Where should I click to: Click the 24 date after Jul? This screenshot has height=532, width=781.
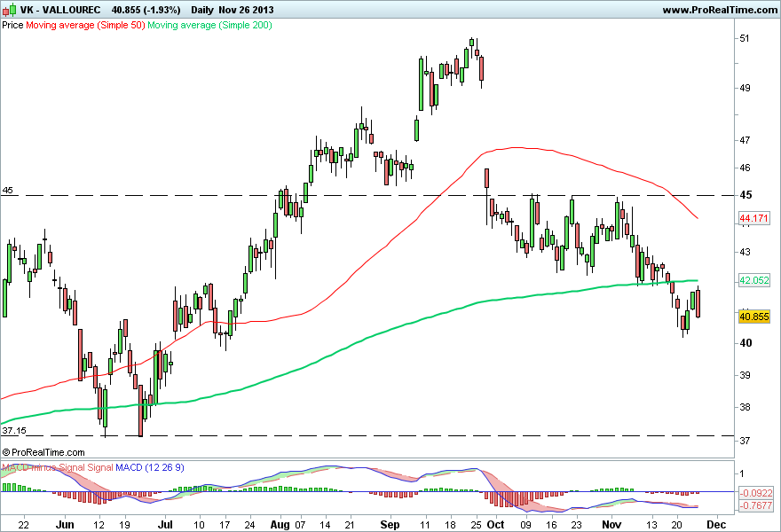tap(249, 525)
